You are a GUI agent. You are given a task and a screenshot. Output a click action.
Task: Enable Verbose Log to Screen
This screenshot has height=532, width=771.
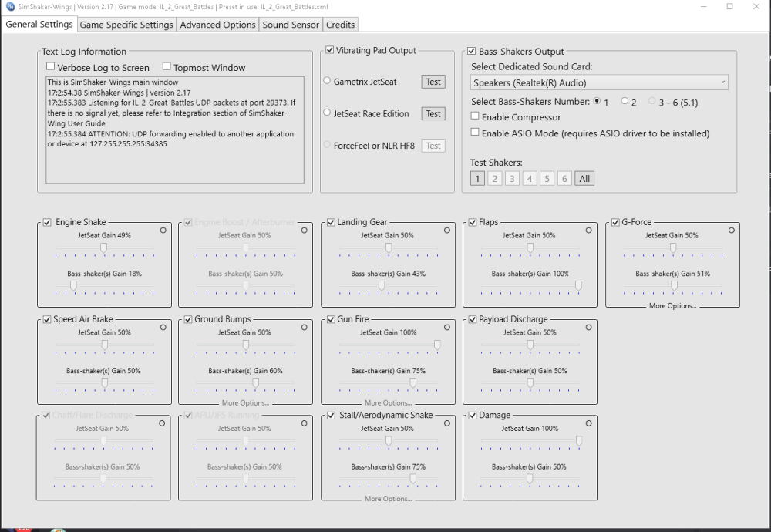point(51,66)
